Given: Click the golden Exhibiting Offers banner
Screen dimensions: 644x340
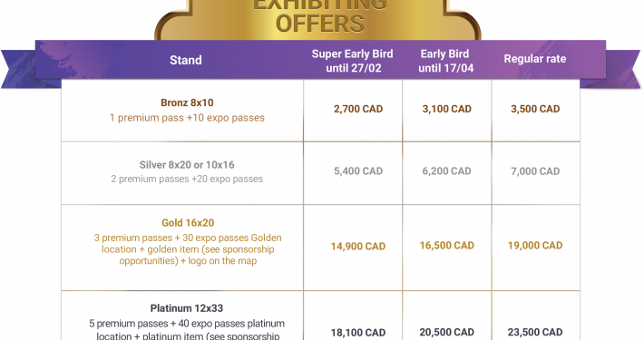Looking at the screenshot, I should tap(318, 20).
